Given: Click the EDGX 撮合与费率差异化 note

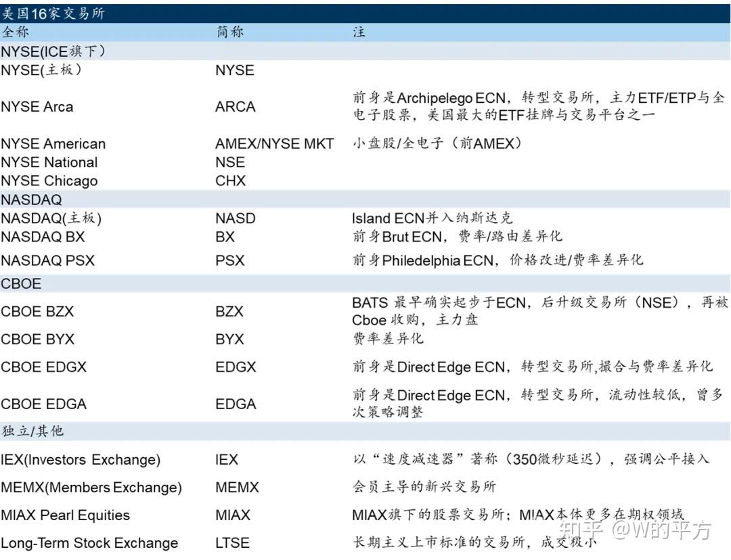Looking at the screenshot, I should tap(533, 367).
